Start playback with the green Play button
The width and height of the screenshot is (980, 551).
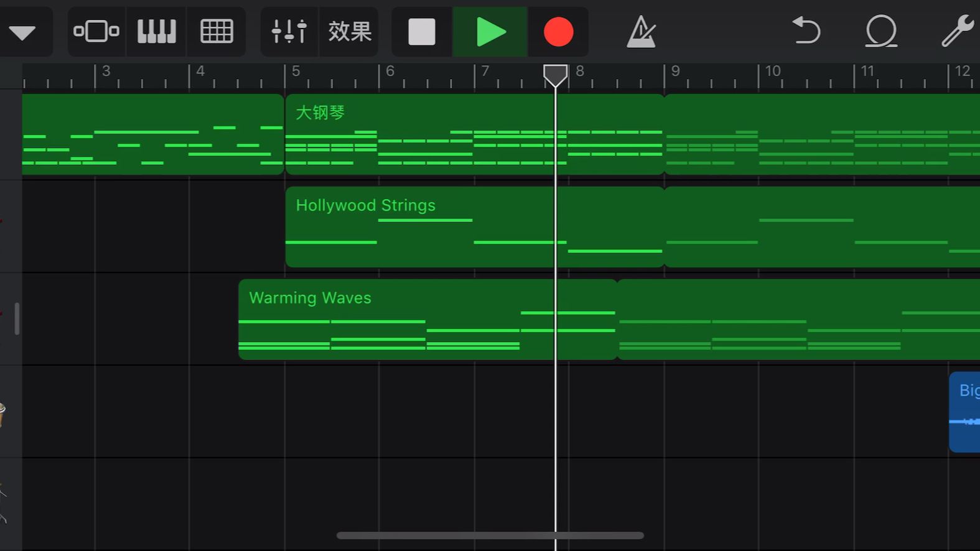[490, 32]
